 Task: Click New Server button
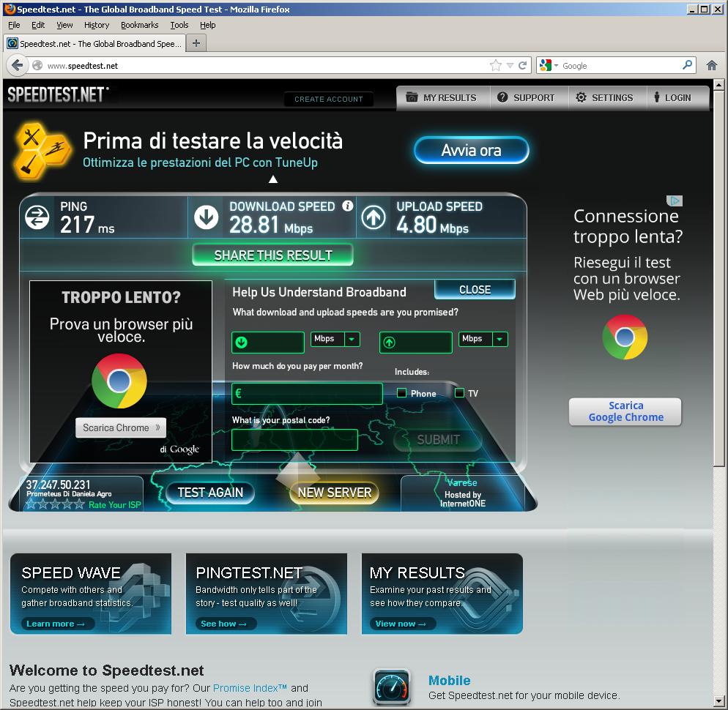[334, 493]
